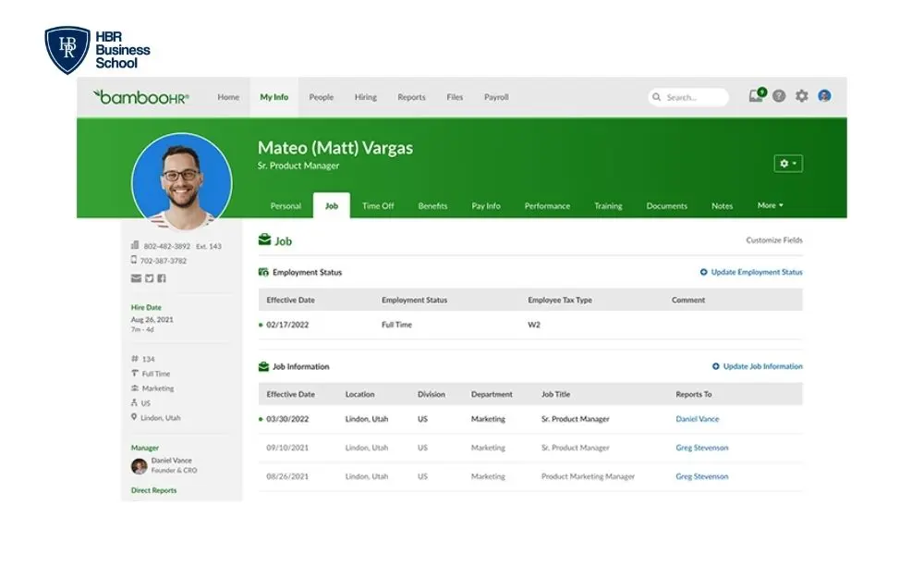Select the Job tab
This screenshot has height=578, width=924.
[x=332, y=205]
